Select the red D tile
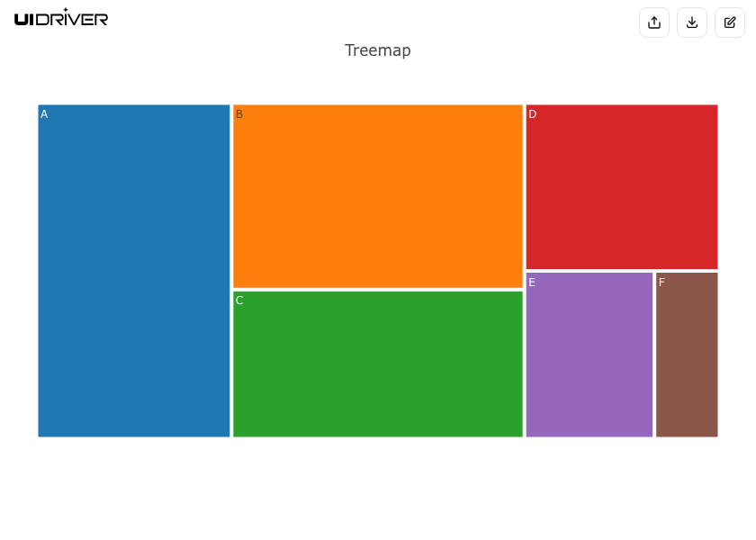The image size is (756, 540). [622, 187]
